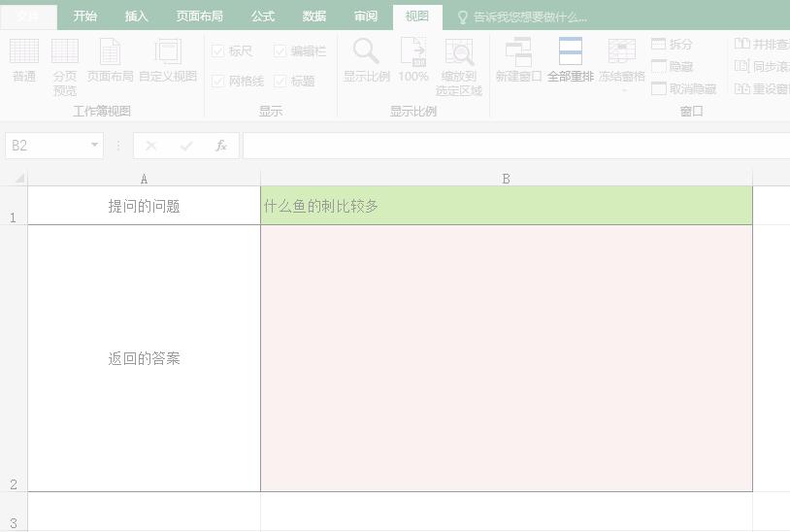Viewport: 790px width, 532px height.
Task: Open a New Window (新建窗口)
Action: point(518,60)
